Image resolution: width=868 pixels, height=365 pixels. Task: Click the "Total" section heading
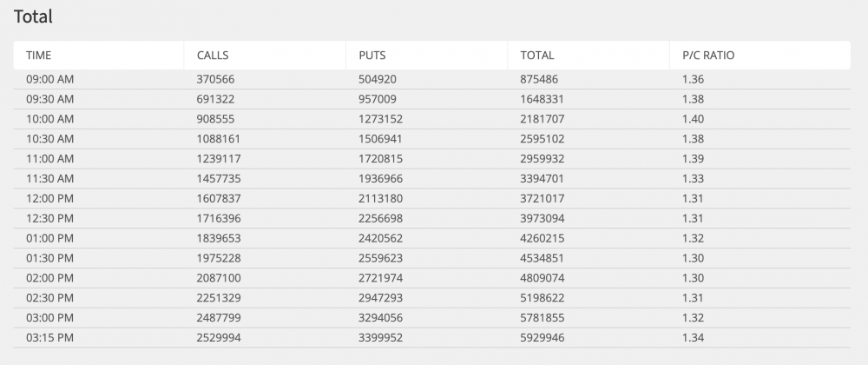click(x=33, y=17)
